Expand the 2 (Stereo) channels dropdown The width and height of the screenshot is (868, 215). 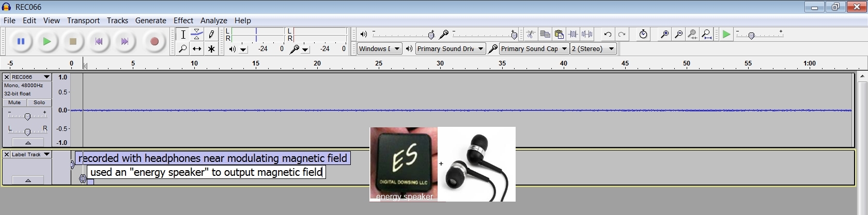[611, 49]
